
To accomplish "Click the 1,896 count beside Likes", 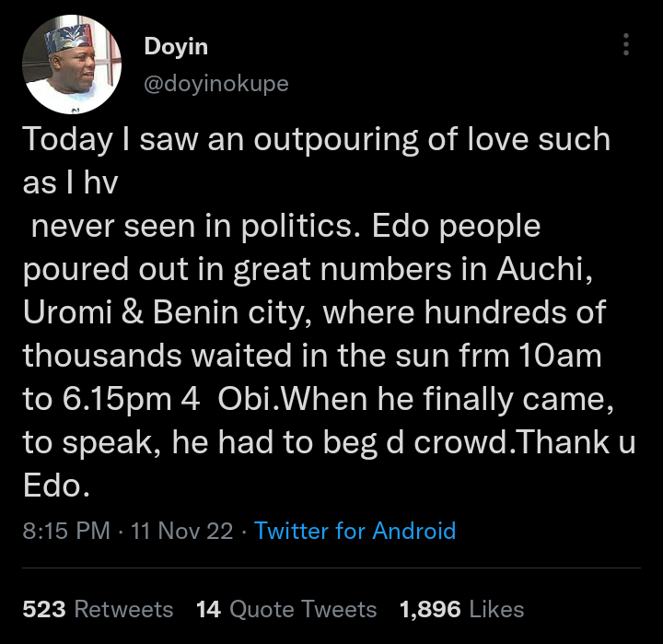I will 430,609.
